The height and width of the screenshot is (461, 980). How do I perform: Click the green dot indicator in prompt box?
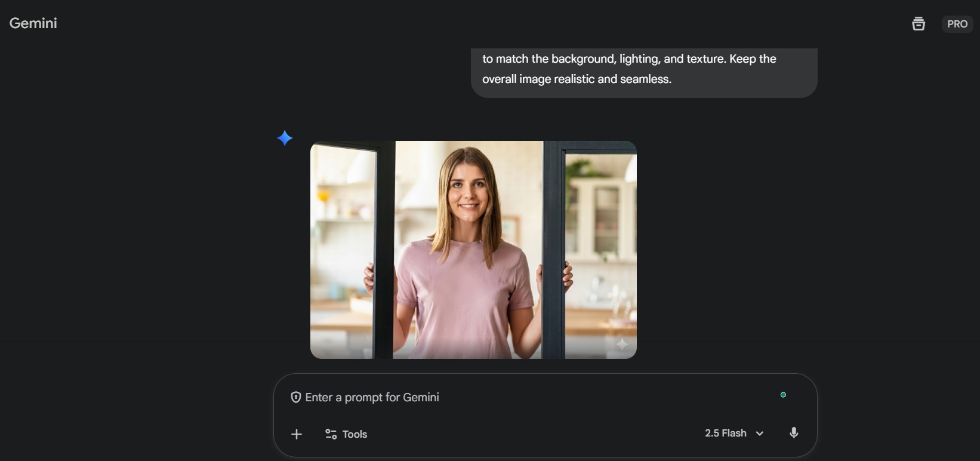coord(783,395)
